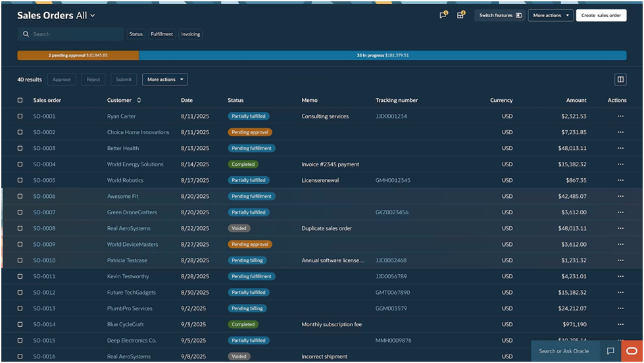The image size is (644, 363).
Task: Open the chat notifications icon
Action: tap(443, 15)
